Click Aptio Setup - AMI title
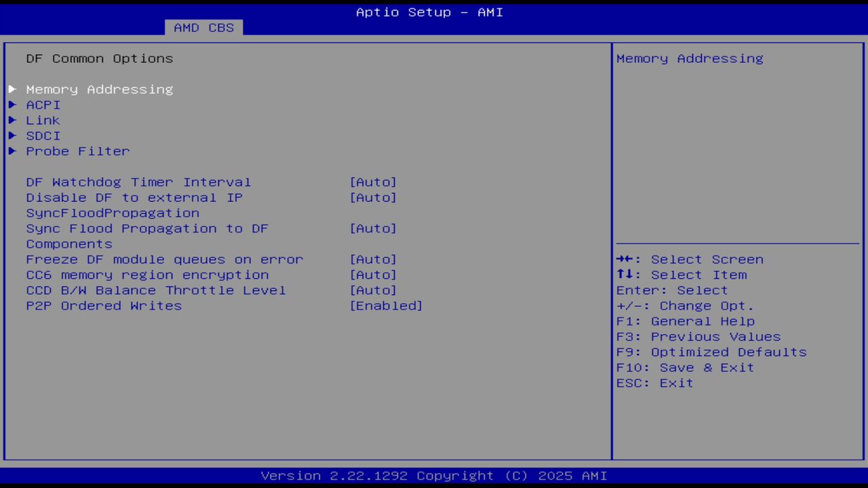The width and height of the screenshot is (868, 488). tap(430, 12)
